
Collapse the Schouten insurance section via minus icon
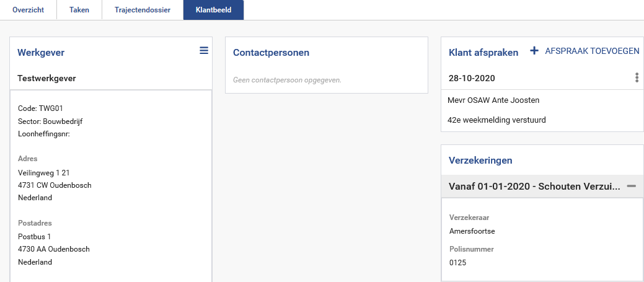631,186
